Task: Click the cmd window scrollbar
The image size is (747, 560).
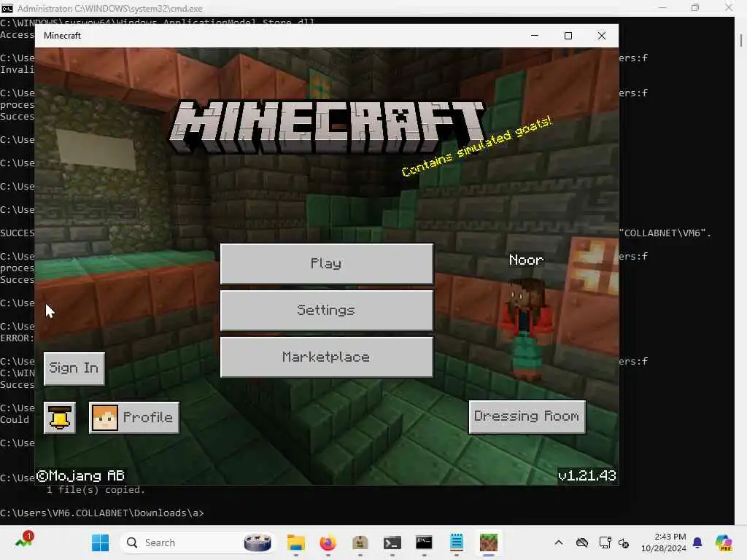Action: (741, 41)
